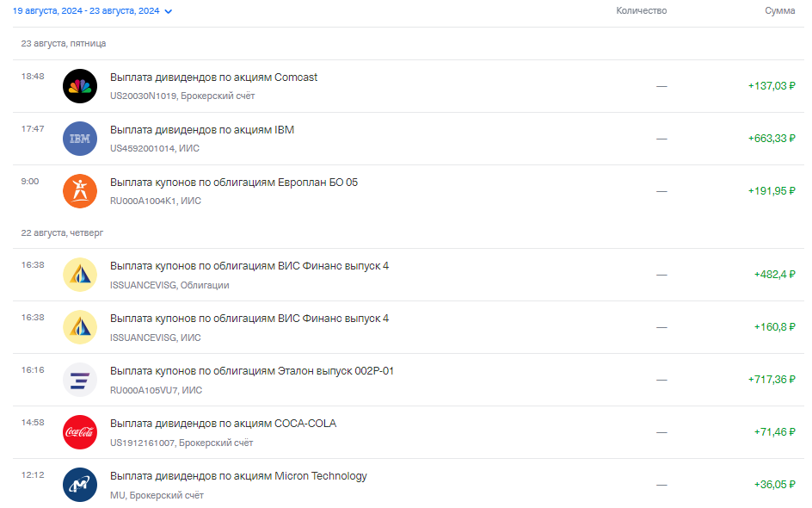Click the IBM logo icon

(x=80, y=139)
